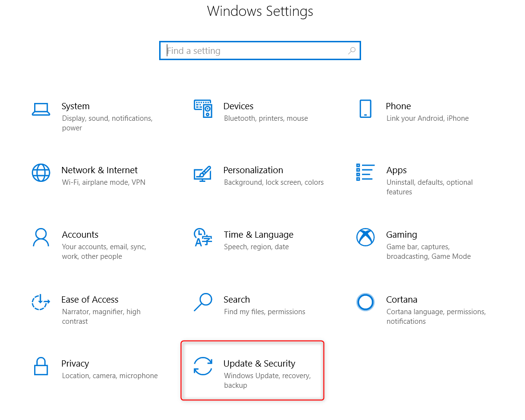Open the Gaming category title
The height and width of the screenshot is (420, 525).
pos(401,235)
